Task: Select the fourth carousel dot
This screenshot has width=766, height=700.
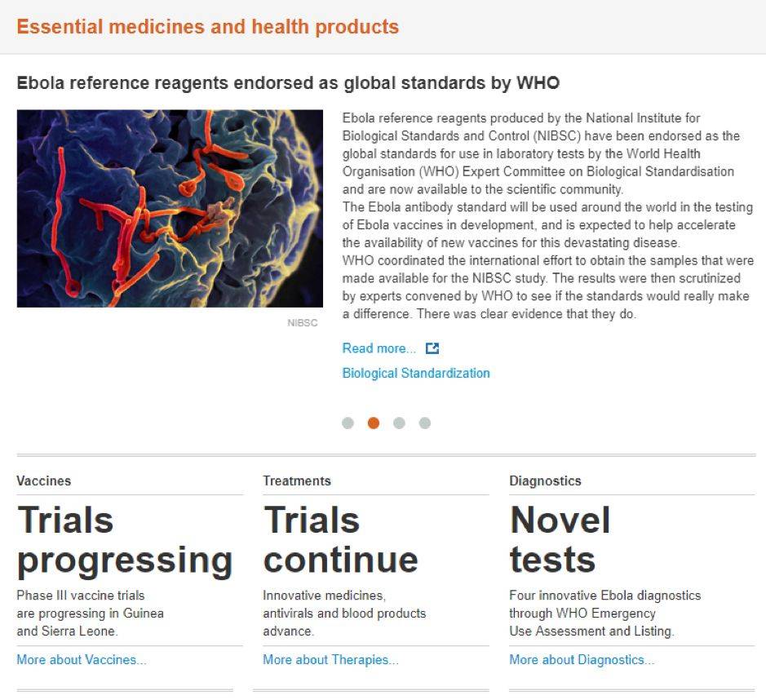Action: click(x=425, y=423)
